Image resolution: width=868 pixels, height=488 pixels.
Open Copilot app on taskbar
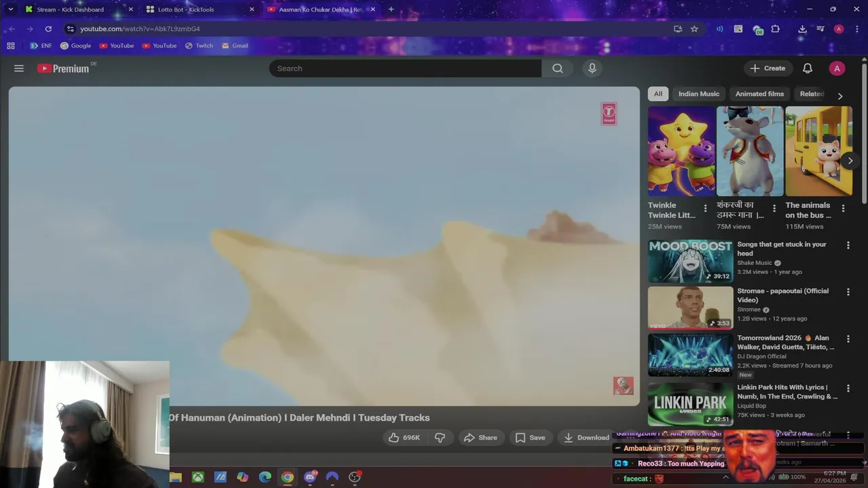243,477
